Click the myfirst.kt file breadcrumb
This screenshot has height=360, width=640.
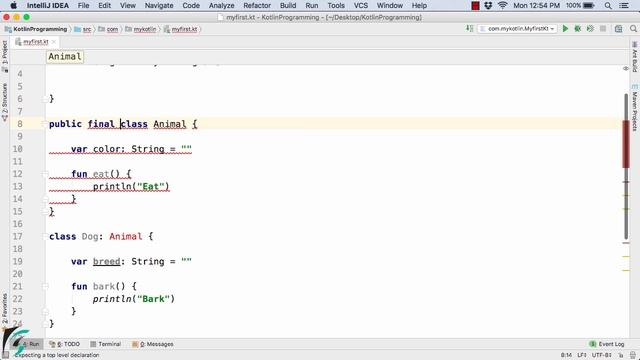(x=181, y=29)
